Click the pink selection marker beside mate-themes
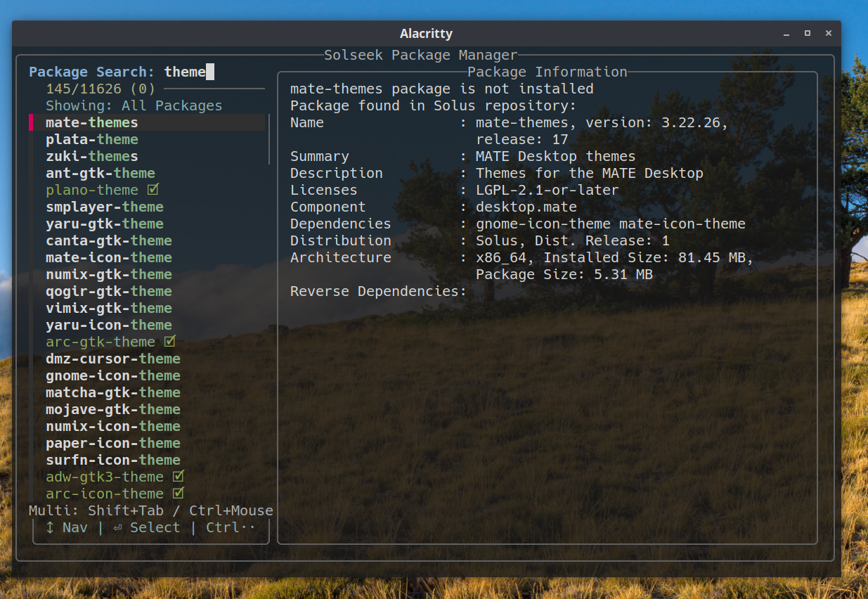 (32, 122)
